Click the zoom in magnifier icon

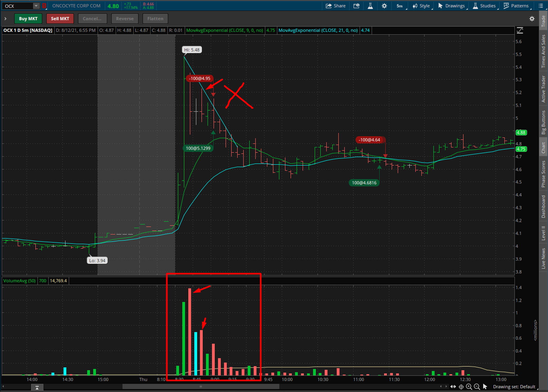[469, 387]
